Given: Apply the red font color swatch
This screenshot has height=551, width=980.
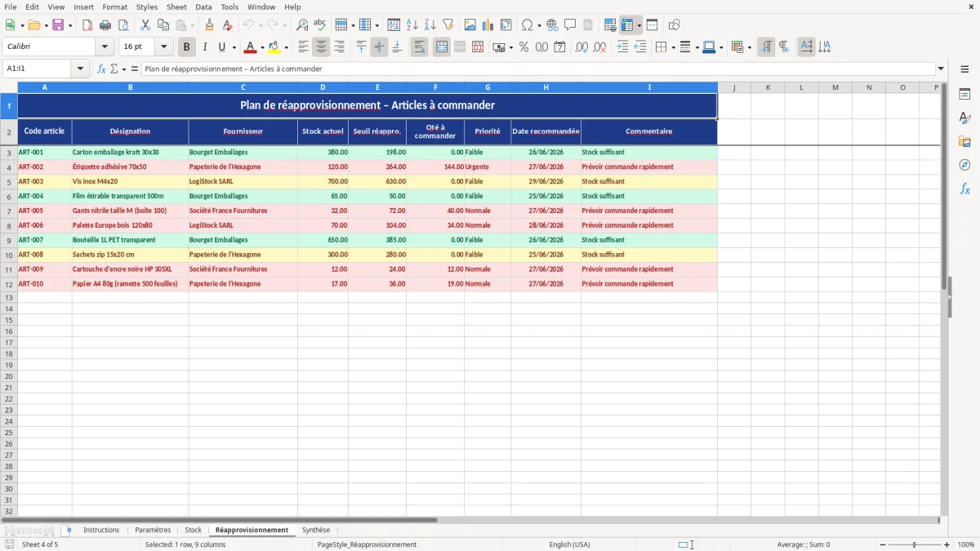Looking at the screenshot, I should tap(251, 47).
